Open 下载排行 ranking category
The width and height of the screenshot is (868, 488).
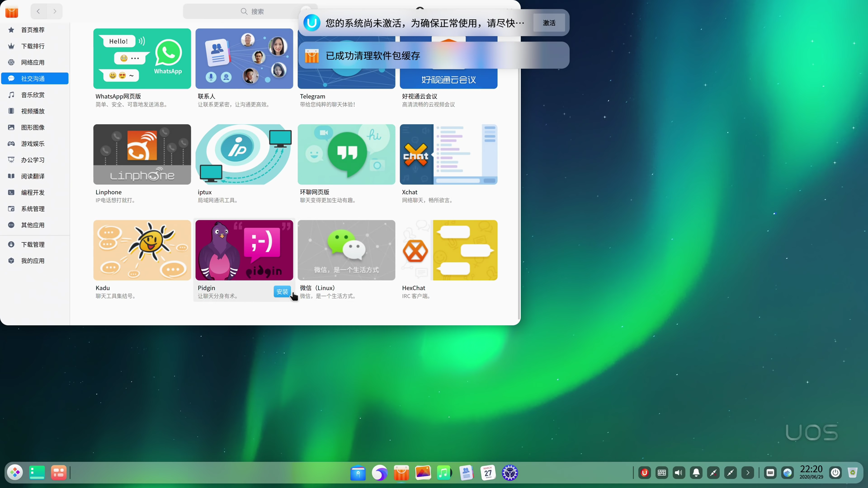35,46
